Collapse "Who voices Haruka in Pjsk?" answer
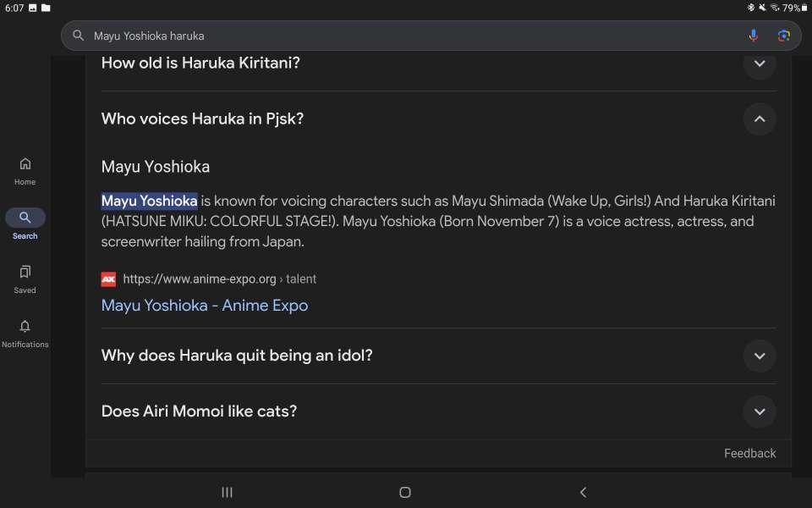The image size is (812, 508). [x=759, y=119]
